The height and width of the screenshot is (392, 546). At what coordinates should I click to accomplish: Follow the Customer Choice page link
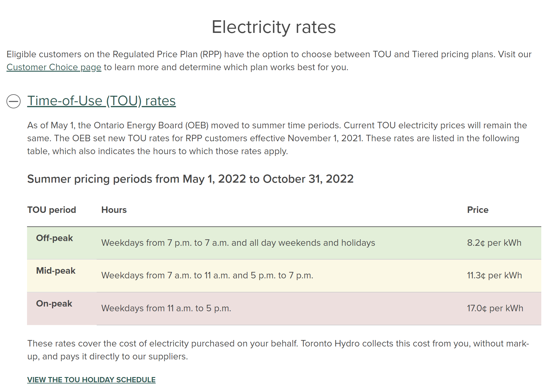(54, 67)
